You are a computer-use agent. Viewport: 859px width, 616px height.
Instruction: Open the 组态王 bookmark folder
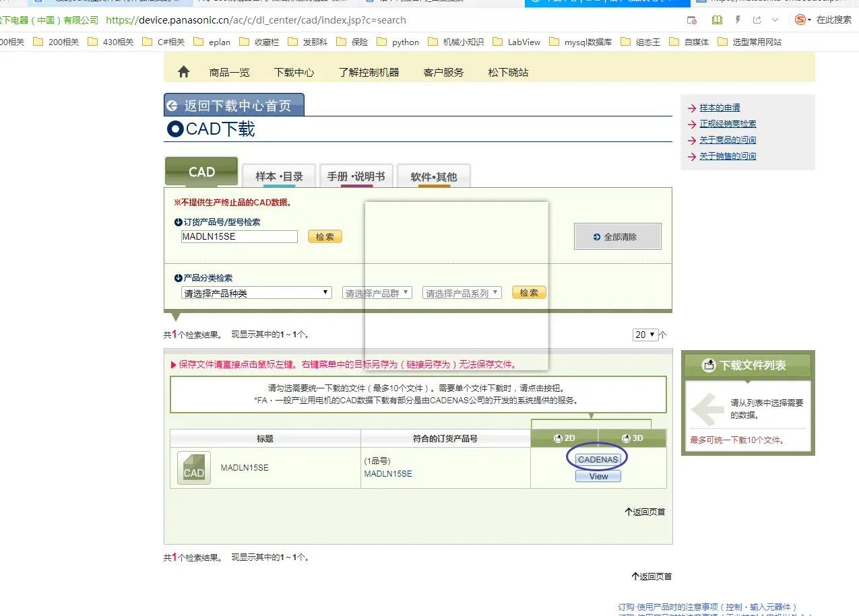(x=640, y=42)
